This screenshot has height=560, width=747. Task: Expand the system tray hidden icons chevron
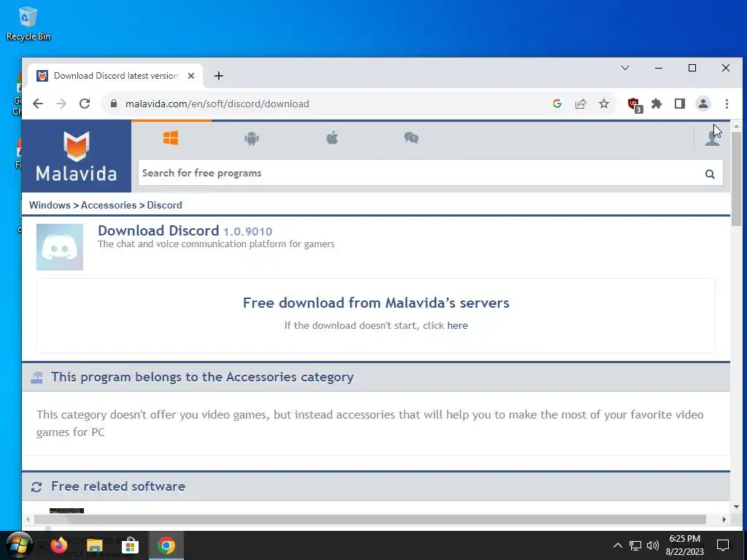click(617, 545)
